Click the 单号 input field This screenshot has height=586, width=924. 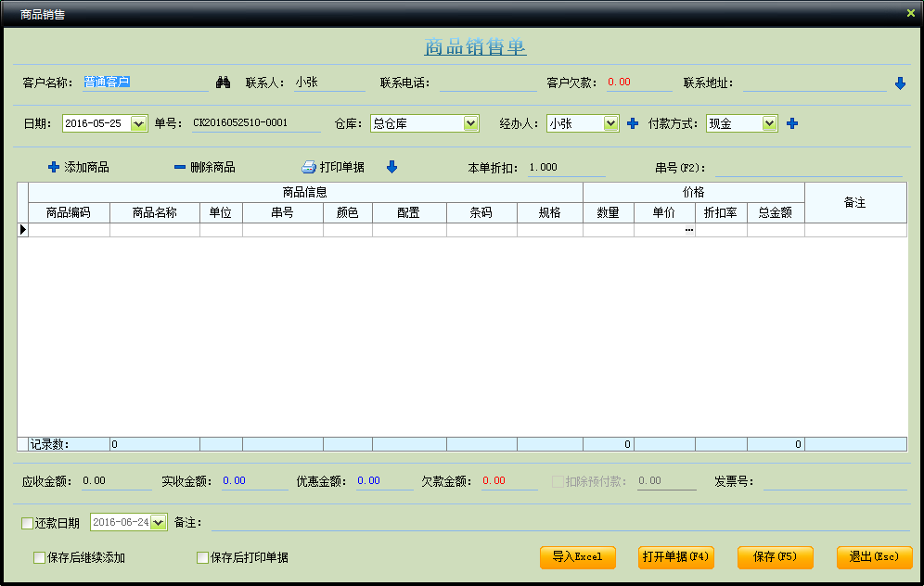click(256, 123)
